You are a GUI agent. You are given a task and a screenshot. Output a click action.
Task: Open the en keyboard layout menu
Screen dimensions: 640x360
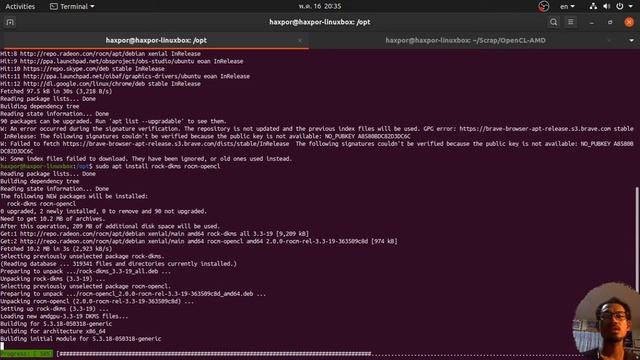567,7
